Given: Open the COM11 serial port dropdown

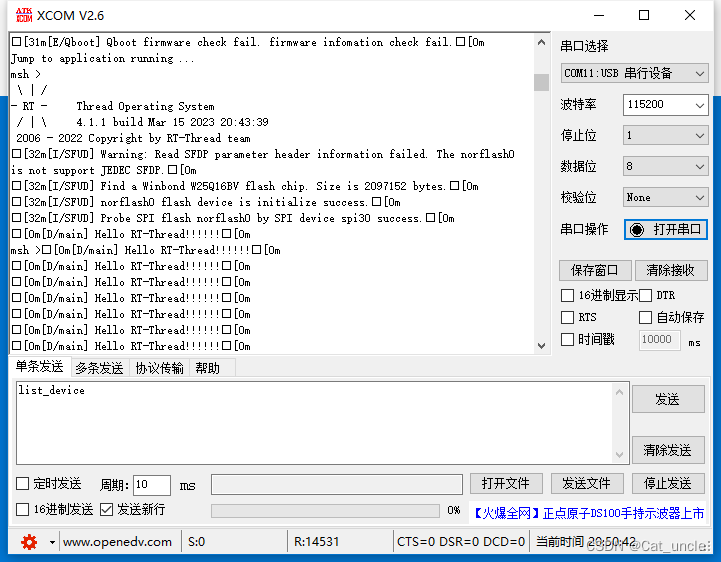Looking at the screenshot, I should [x=634, y=73].
